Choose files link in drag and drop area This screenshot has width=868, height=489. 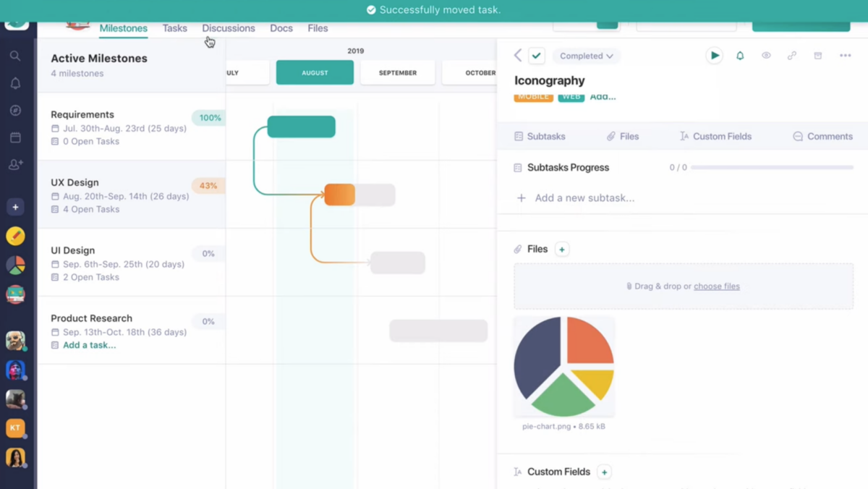coord(716,286)
